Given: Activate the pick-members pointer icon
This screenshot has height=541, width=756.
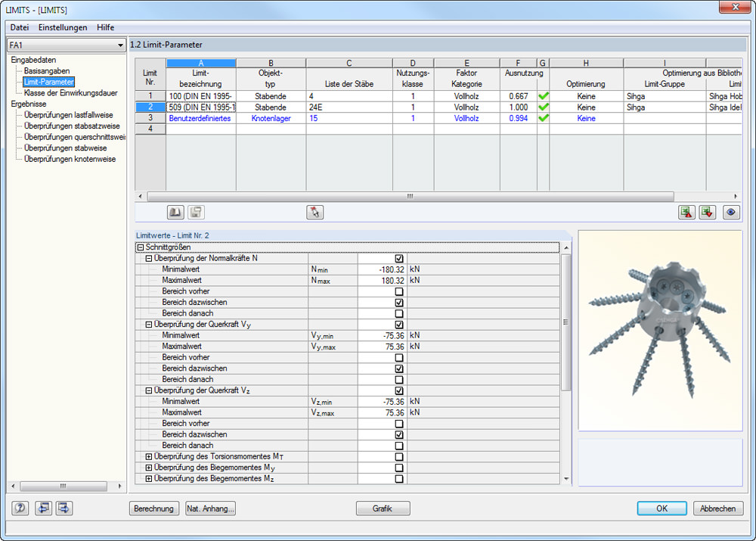Looking at the screenshot, I should 314,213.
